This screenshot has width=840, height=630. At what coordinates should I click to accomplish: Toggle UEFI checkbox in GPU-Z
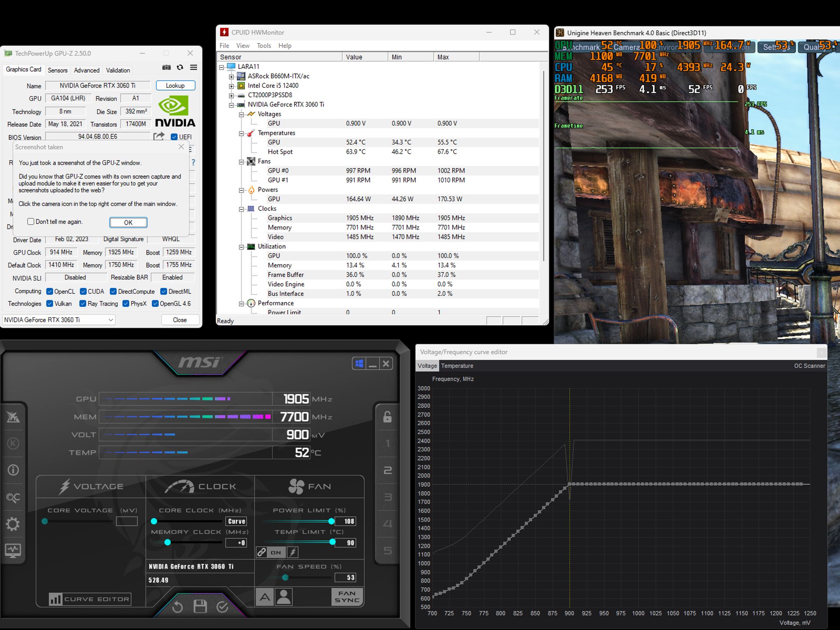pos(174,137)
